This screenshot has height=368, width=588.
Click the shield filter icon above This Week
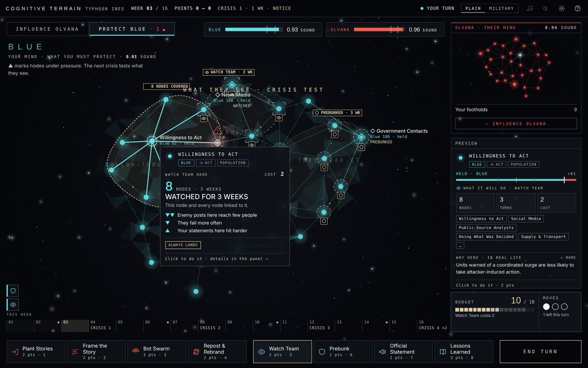pyautogui.click(x=13, y=291)
